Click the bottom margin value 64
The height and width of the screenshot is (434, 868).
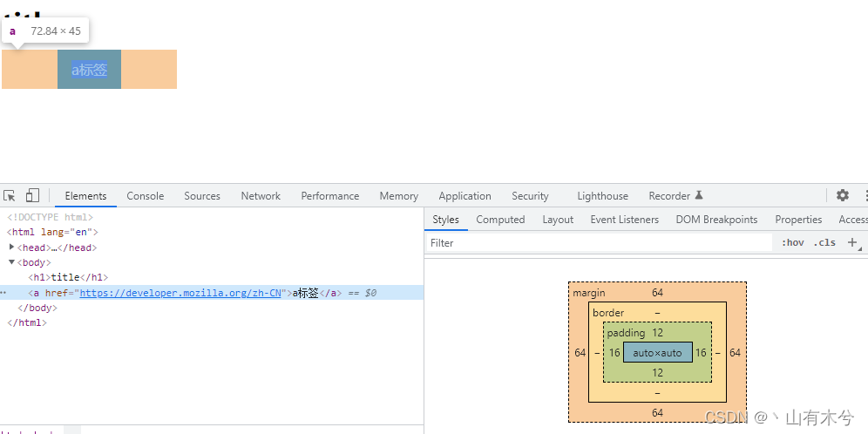click(658, 412)
